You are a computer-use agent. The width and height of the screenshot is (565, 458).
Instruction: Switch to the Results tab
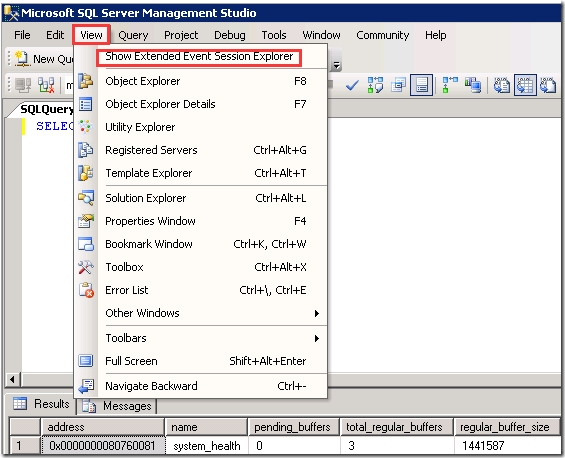pyautogui.click(x=41, y=404)
